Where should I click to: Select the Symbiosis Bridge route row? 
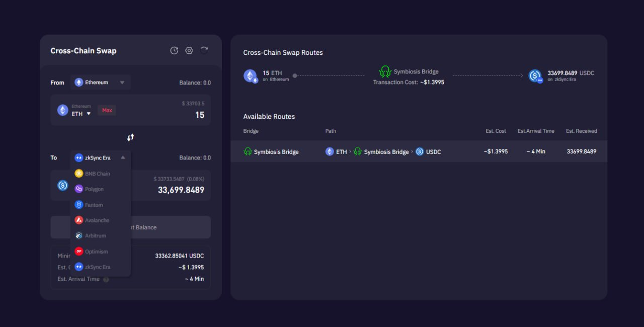pos(419,151)
